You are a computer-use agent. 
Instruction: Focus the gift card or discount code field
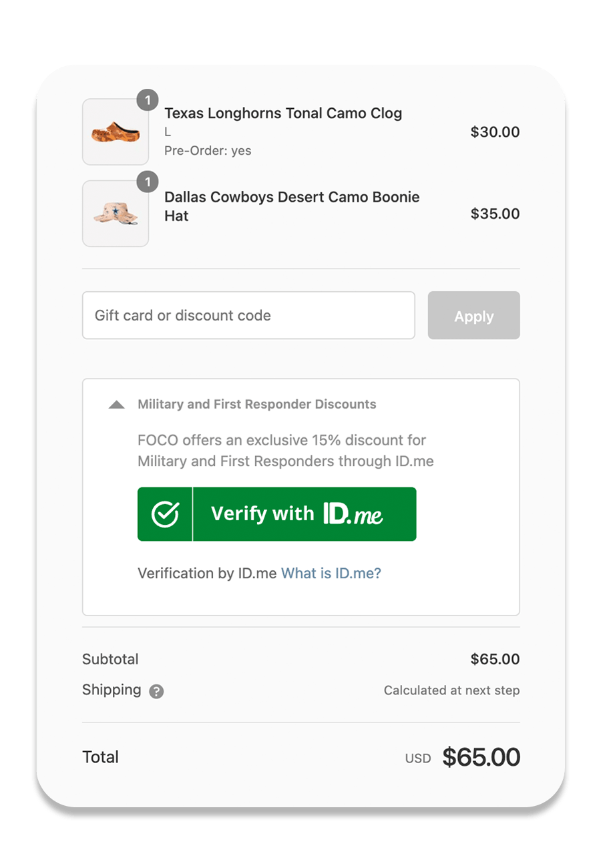tap(248, 315)
